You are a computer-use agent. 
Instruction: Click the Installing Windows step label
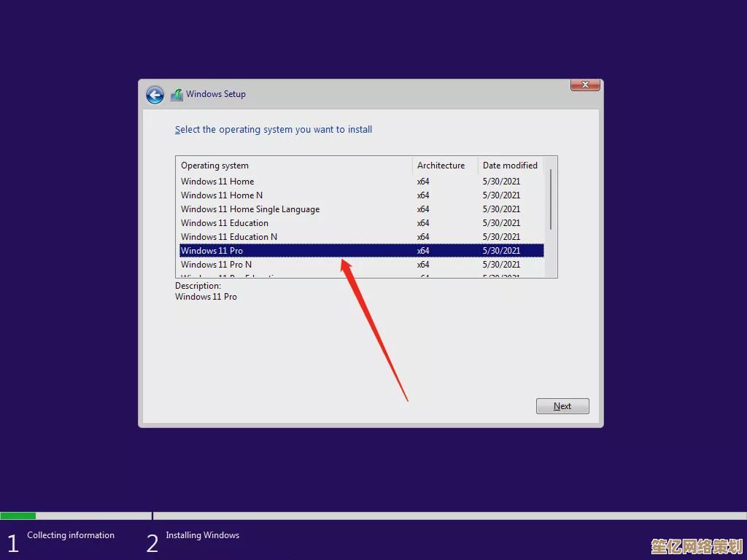coord(202,534)
